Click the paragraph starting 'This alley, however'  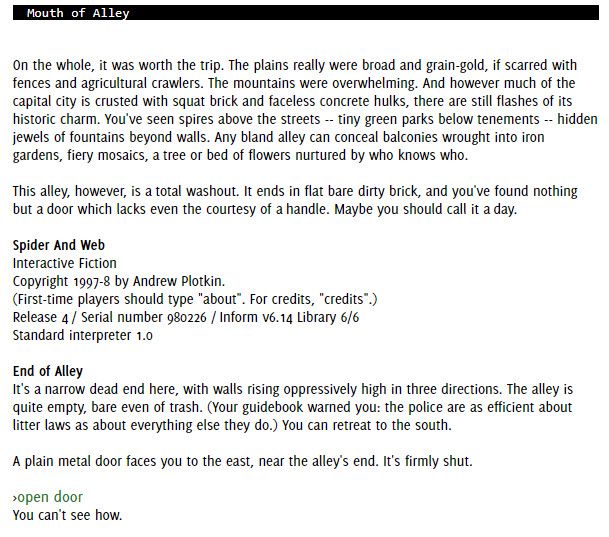click(295, 200)
